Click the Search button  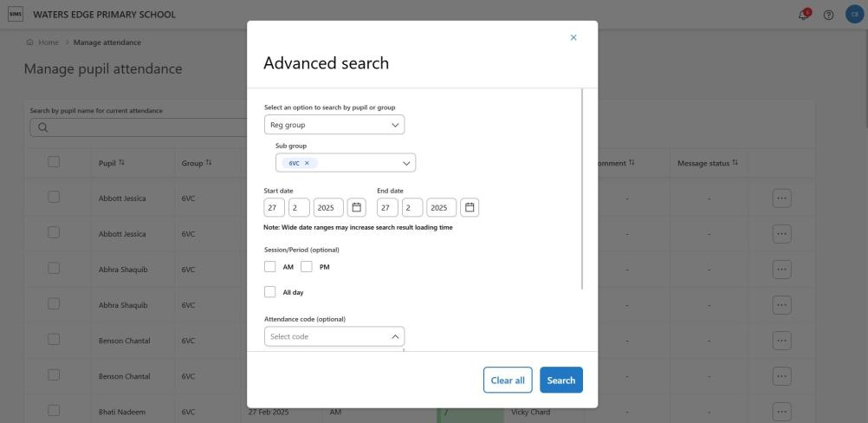click(560, 381)
